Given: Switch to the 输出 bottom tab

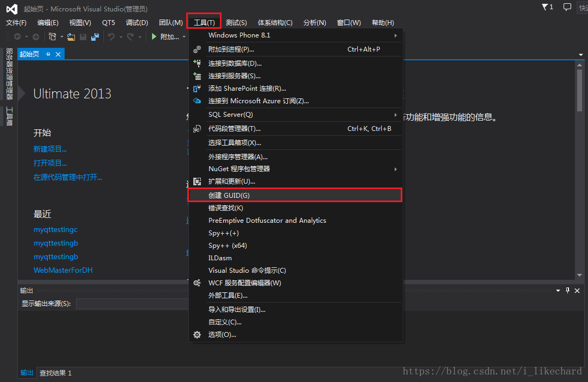Looking at the screenshot, I should click(x=27, y=373).
